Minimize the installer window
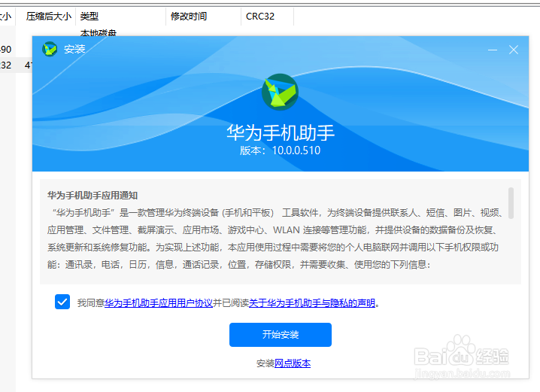This screenshot has width=540, height=392. pyautogui.click(x=493, y=50)
